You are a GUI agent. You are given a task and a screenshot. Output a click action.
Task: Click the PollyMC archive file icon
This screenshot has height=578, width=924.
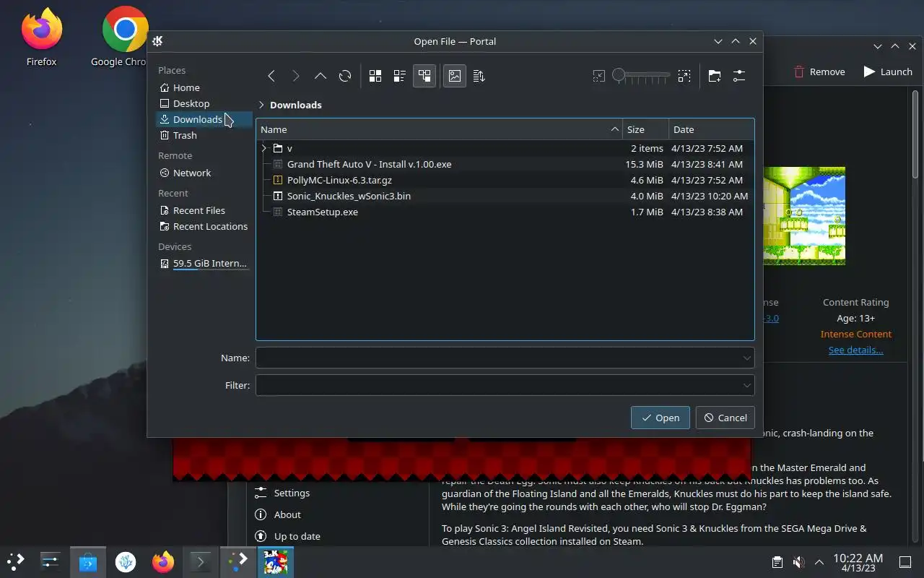278,180
